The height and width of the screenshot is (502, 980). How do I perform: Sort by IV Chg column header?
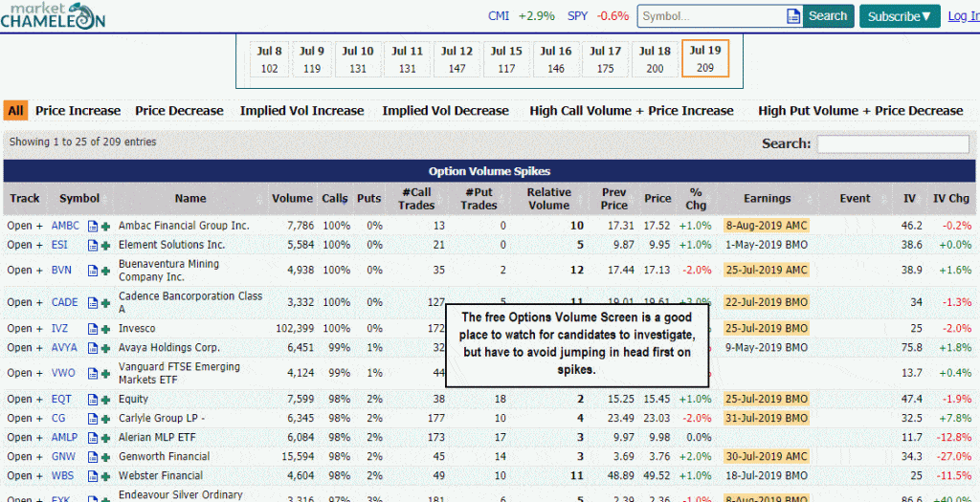[950, 199]
